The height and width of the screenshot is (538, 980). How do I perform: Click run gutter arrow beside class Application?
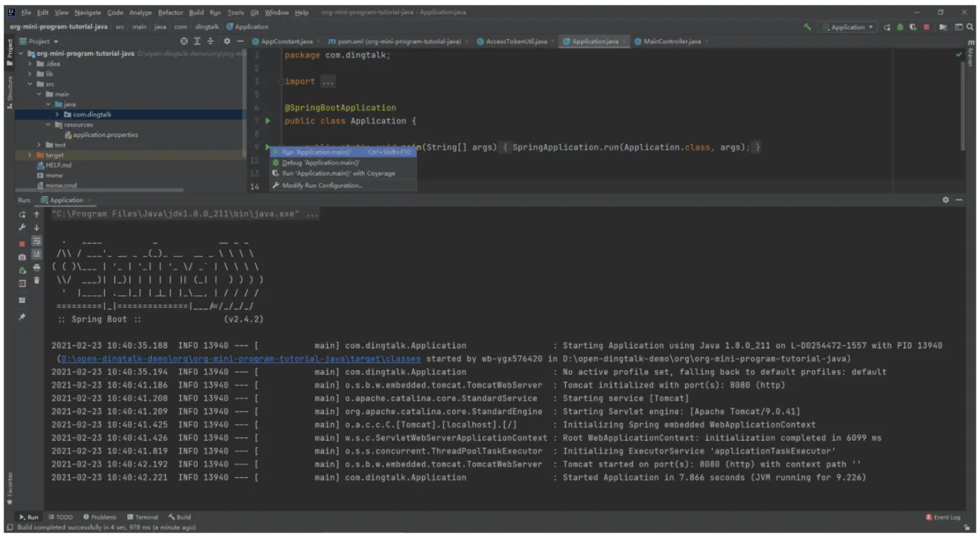[x=267, y=121]
